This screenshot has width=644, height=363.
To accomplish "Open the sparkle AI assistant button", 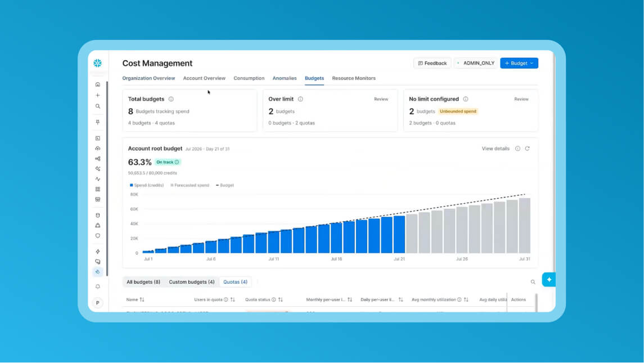I will point(549,280).
